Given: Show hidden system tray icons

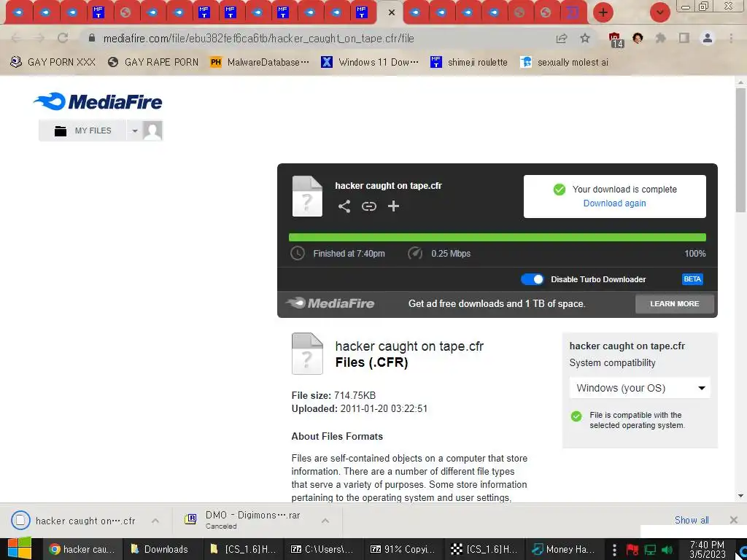Looking at the screenshot, I should (x=614, y=550).
